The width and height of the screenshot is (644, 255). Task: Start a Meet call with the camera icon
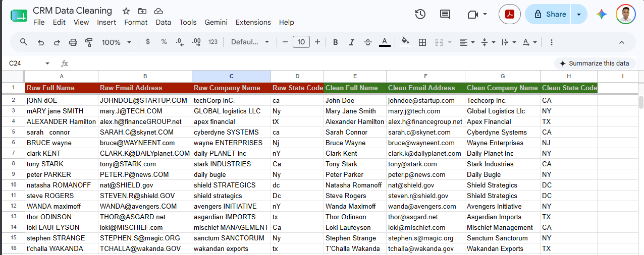[473, 14]
